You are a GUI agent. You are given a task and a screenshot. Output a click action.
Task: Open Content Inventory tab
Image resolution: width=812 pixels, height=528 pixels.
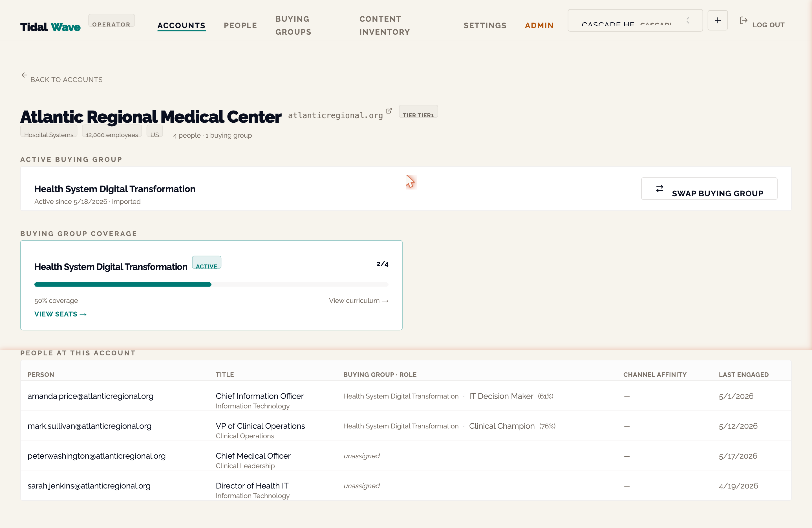pyautogui.click(x=385, y=26)
